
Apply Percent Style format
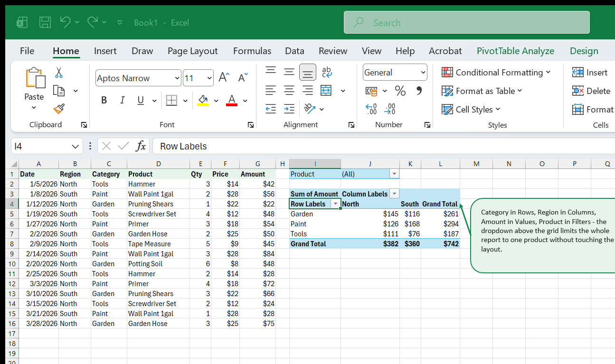400,91
